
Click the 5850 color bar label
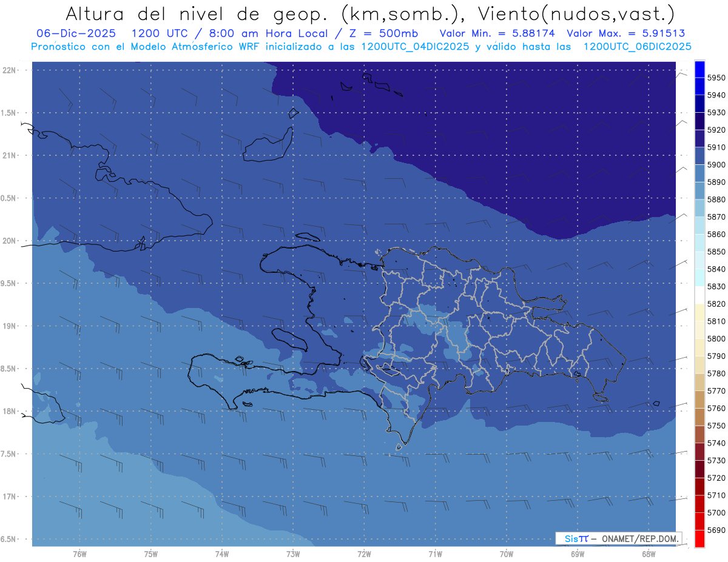tap(717, 252)
